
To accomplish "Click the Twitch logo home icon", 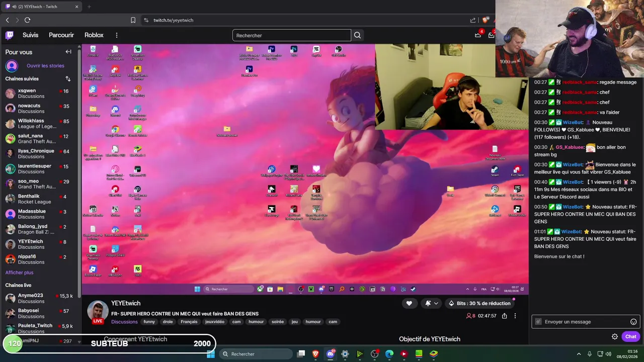I will pos(9,35).
